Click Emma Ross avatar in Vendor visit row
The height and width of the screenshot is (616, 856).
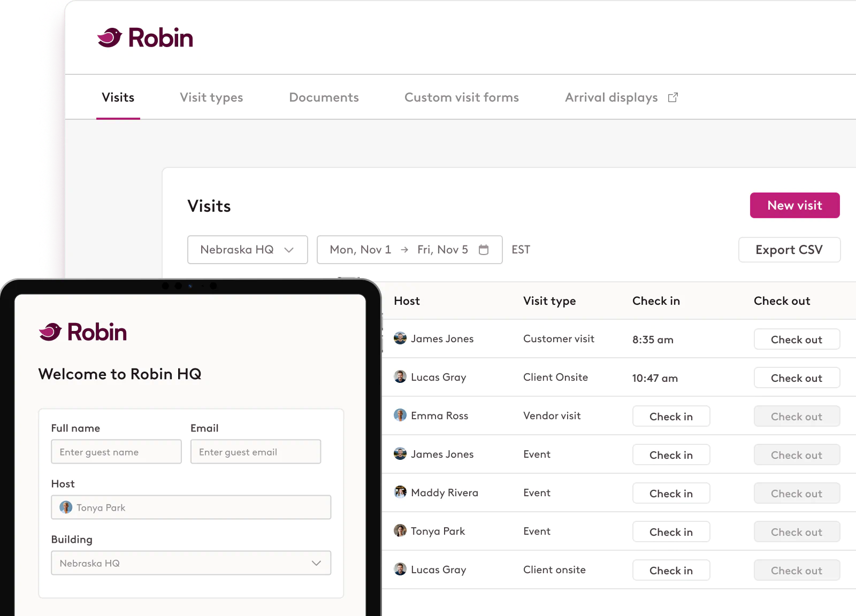[x=400, y=415]
